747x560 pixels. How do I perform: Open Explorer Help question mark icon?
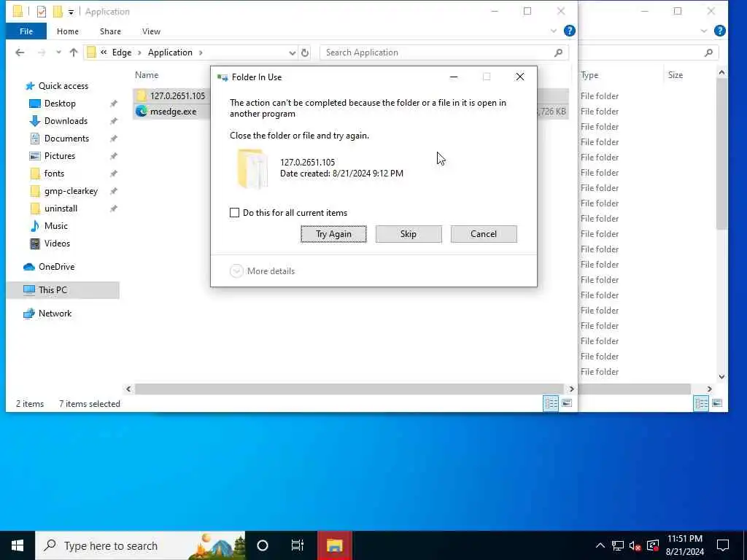point(569,31)
